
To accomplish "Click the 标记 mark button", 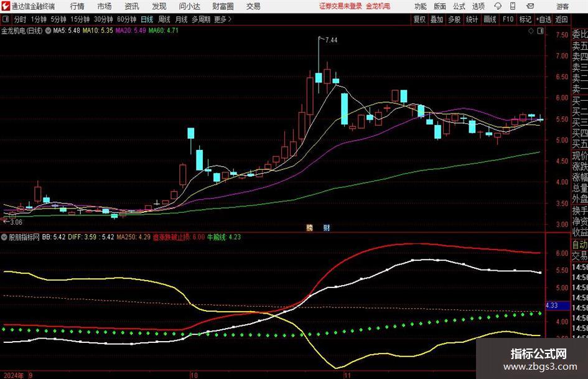I will click(x=525, y=19).
